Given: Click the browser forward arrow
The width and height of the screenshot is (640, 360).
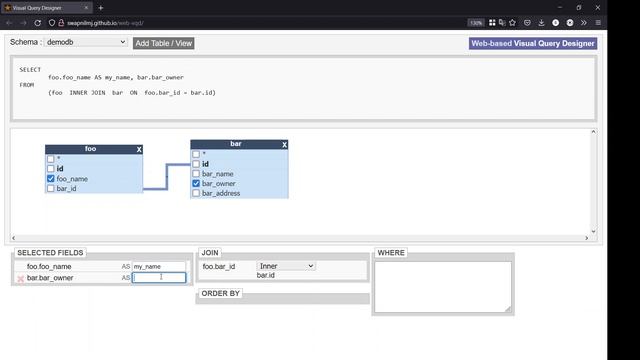Looking at the screenshot, I should (23, 23).
